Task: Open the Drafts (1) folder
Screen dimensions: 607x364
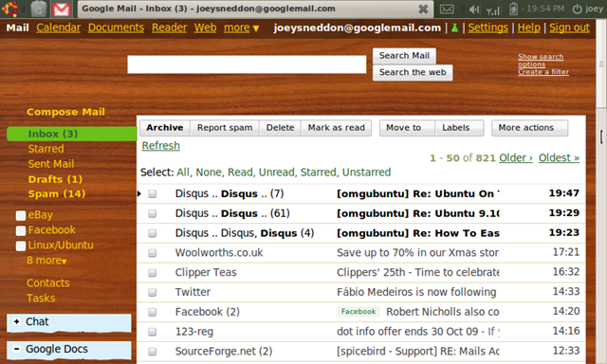Action: point(55,179)
